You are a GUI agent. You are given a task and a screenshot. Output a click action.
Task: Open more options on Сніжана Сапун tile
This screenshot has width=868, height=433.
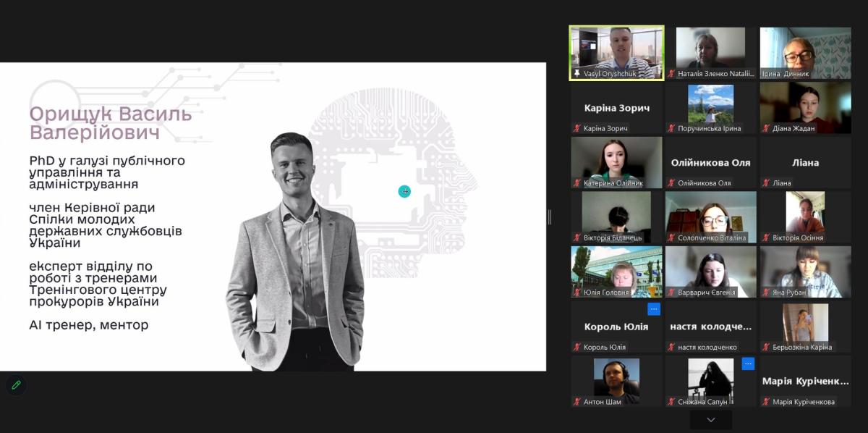tap(748, 363)
